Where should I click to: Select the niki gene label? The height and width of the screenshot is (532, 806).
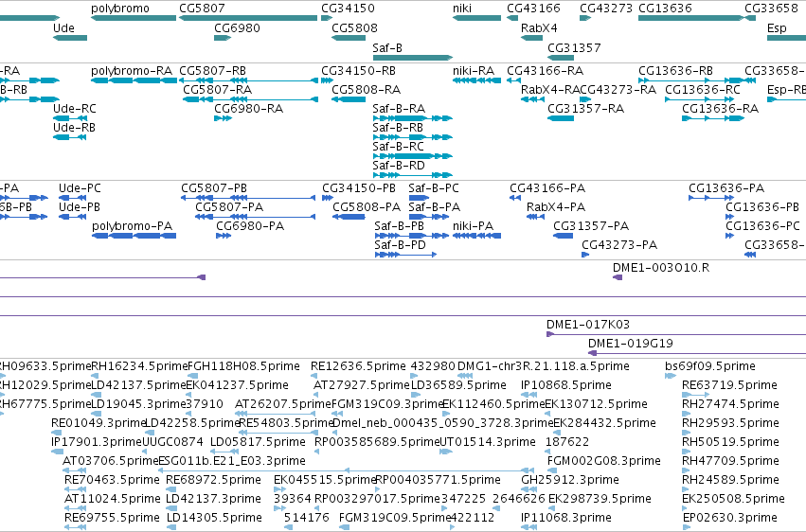pos(462,9)
